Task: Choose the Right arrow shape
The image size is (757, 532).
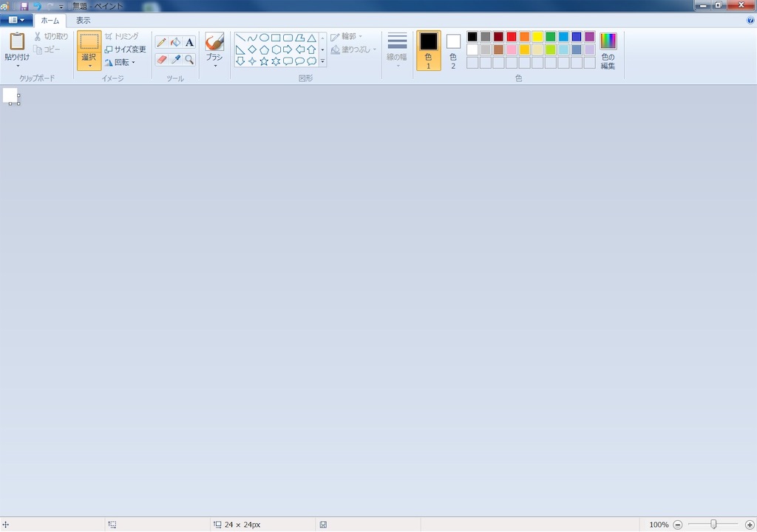Action: 288,50
